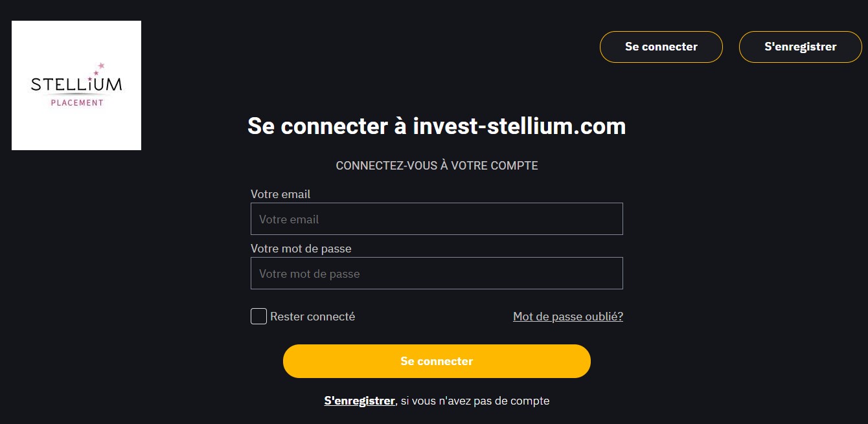Click the Votre mot de passe field label

coord(301,248)
